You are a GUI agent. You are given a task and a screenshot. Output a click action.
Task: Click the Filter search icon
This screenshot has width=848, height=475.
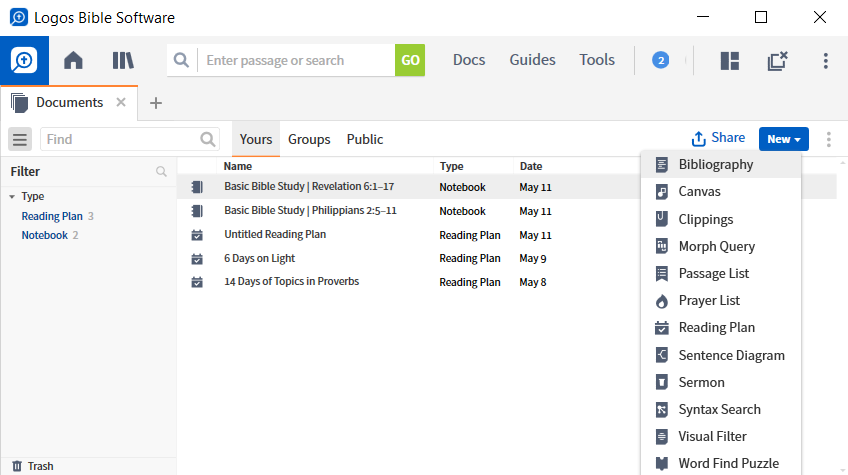coord(161,171)
